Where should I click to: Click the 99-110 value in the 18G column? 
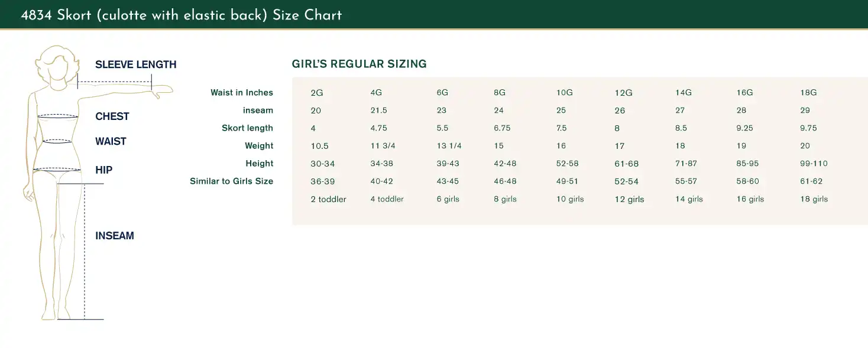[x=814, y=164]
